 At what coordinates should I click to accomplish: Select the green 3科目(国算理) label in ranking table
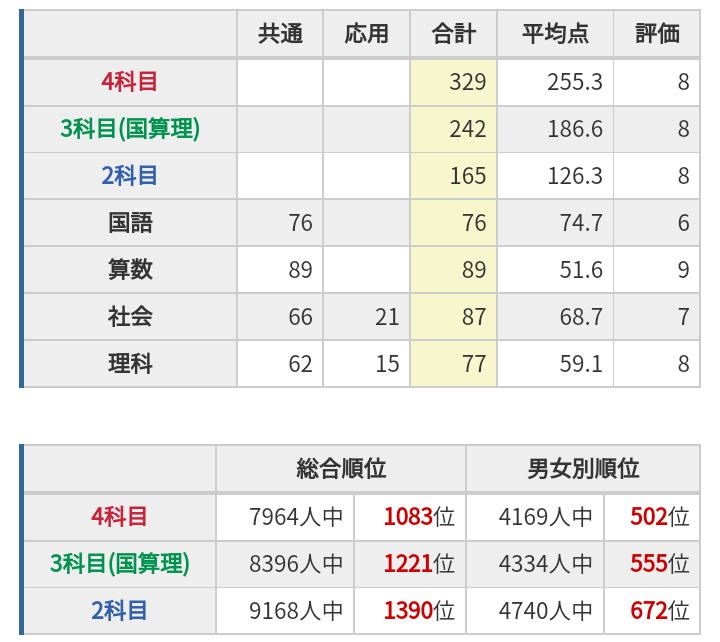coord(120,564)
